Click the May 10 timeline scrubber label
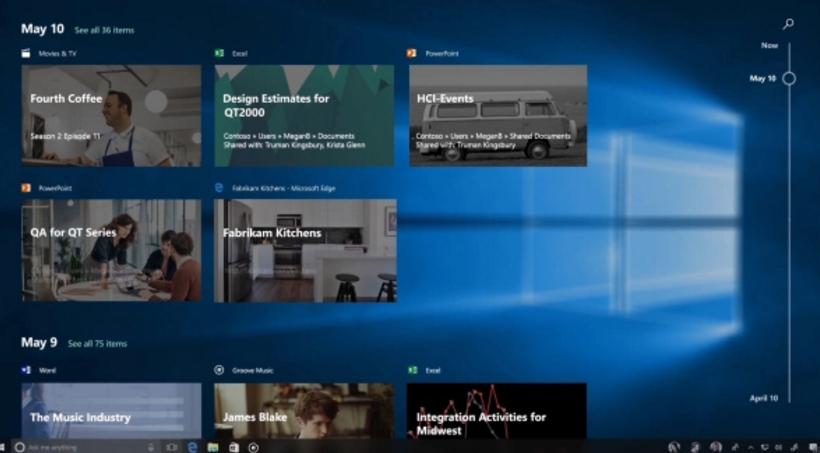Viewport: 820px width, 453px height. click(762, 78)
